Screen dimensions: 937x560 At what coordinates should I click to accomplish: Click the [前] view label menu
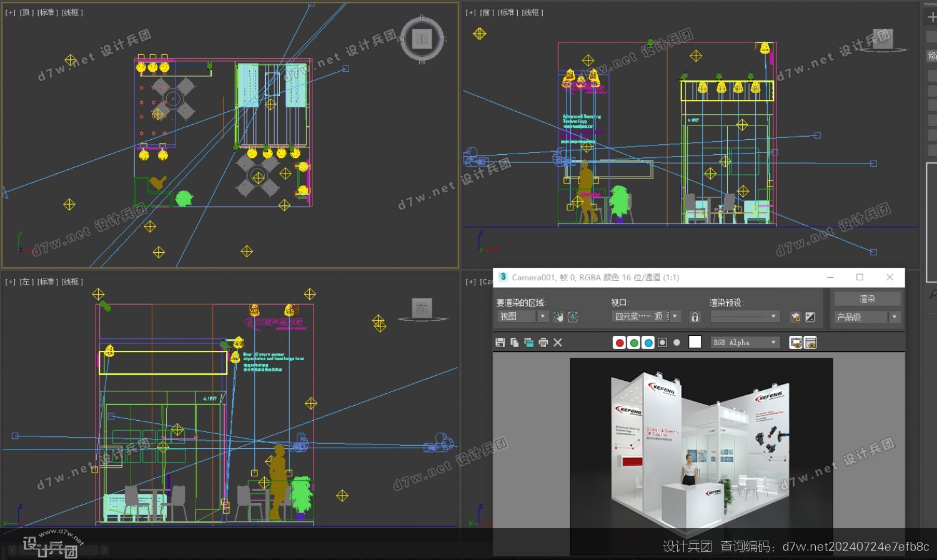486,12
